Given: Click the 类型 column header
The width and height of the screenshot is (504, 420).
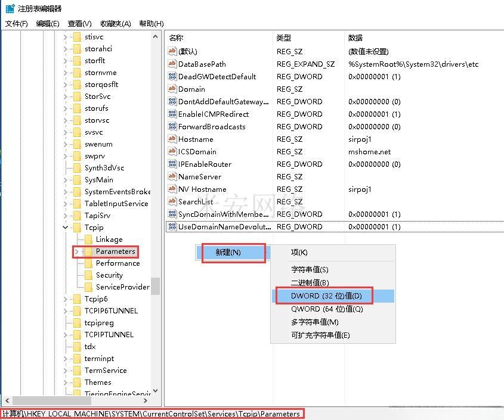Looking at the screenshot, I should point(308,38).
